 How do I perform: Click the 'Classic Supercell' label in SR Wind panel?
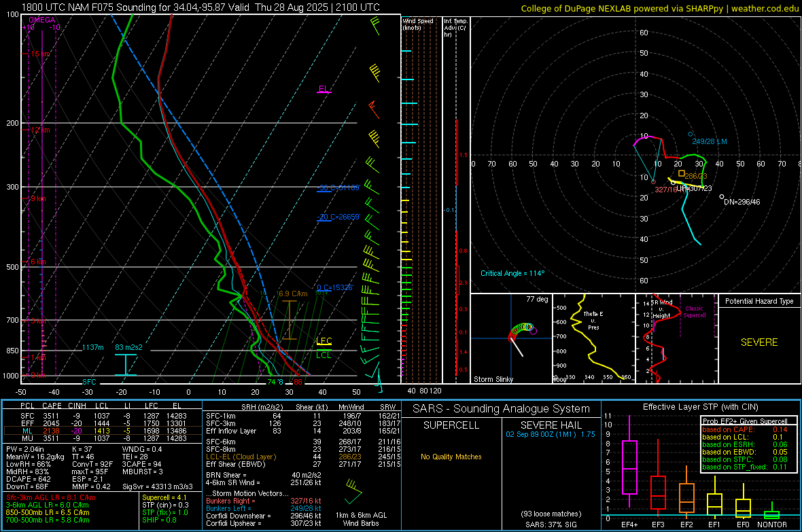(694, 312)
